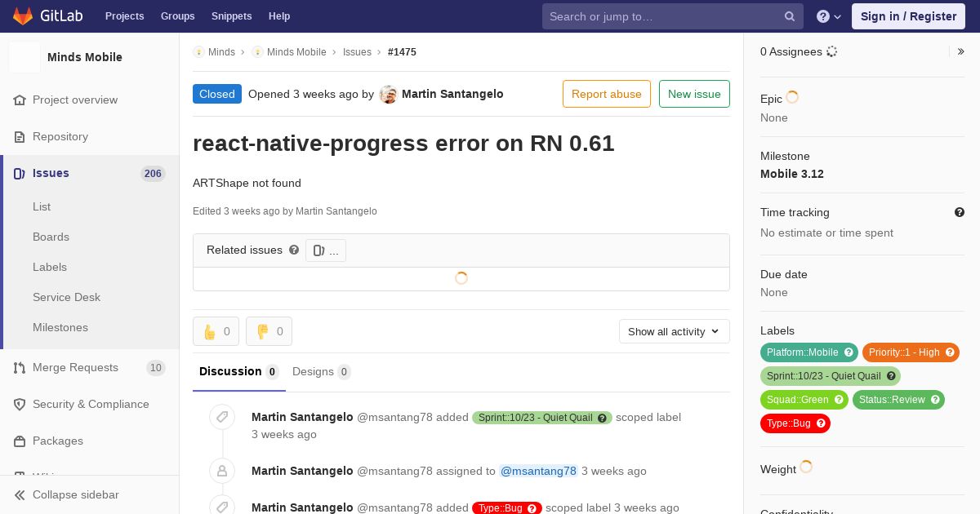Click the related issues count badge
The width and height of the screenshot is (980, 514).
(x=326, y=250)
